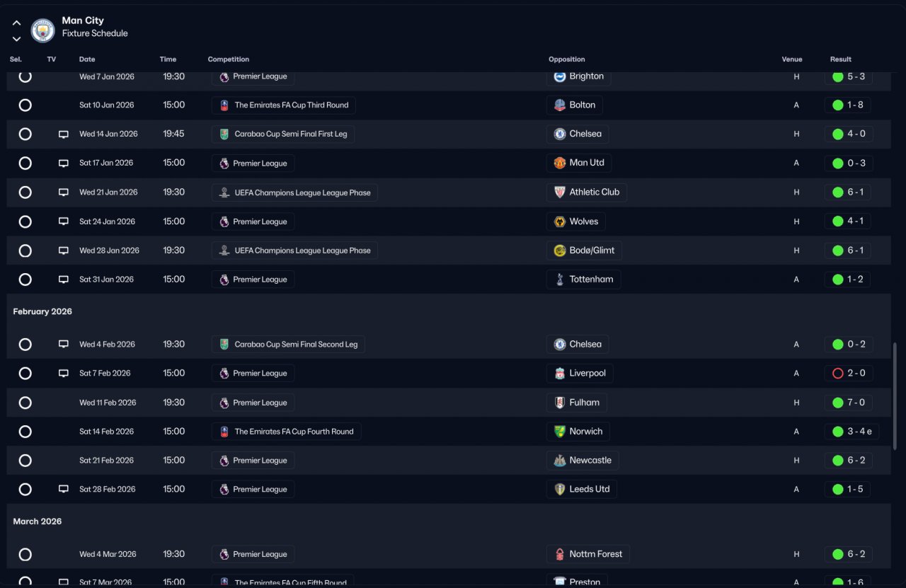The height and width of the screenshot is (588, 906).
Task: Open Carabao Cup Semi Final First Leg
Action: click(283, 134)
